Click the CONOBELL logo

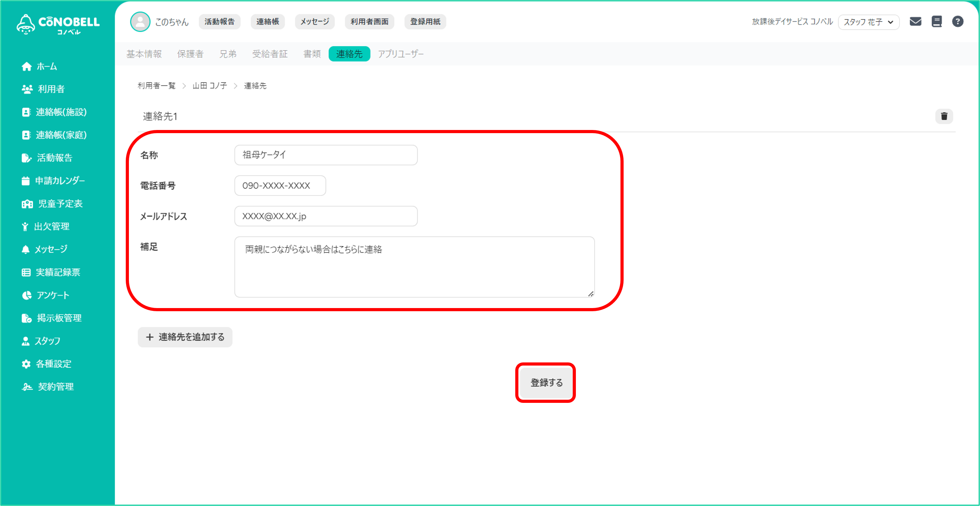[58, 24]
